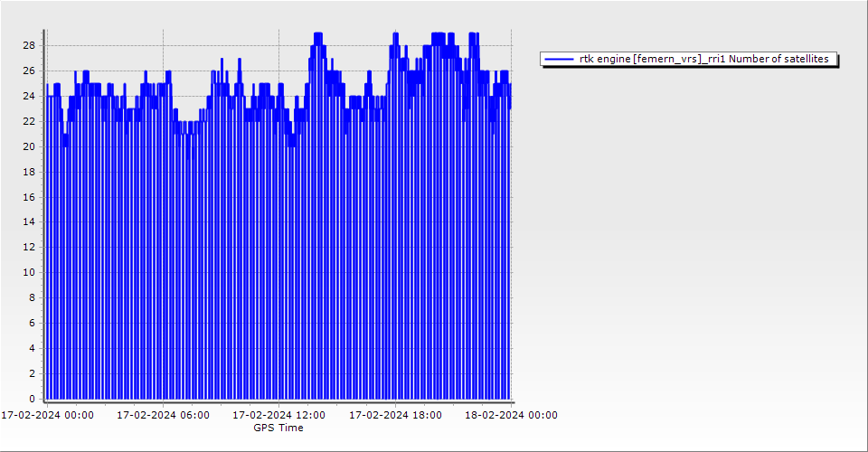Click the '17-02-2024 06:00' x-axis label

163,415
